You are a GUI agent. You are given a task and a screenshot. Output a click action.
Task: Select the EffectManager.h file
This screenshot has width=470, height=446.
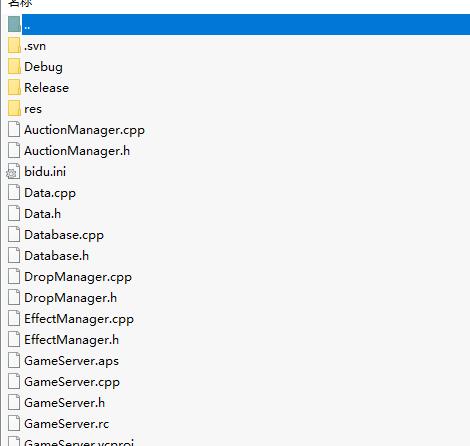72,340
